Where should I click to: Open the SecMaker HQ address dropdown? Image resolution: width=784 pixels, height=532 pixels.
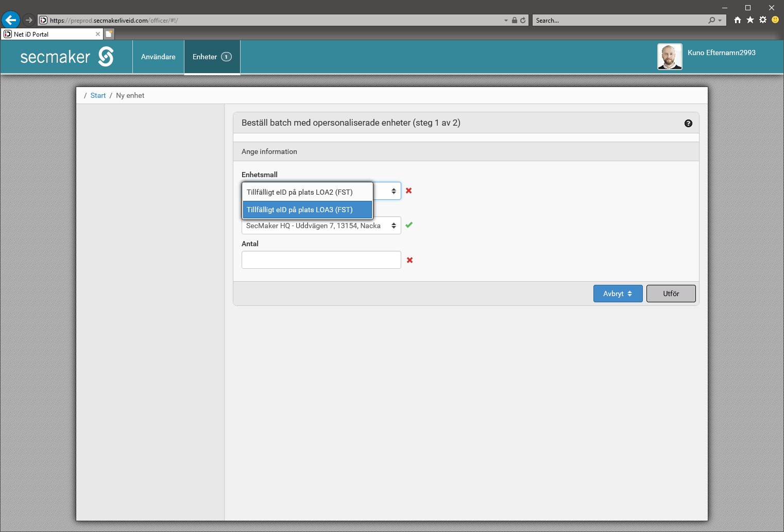[x=321, y=226]
